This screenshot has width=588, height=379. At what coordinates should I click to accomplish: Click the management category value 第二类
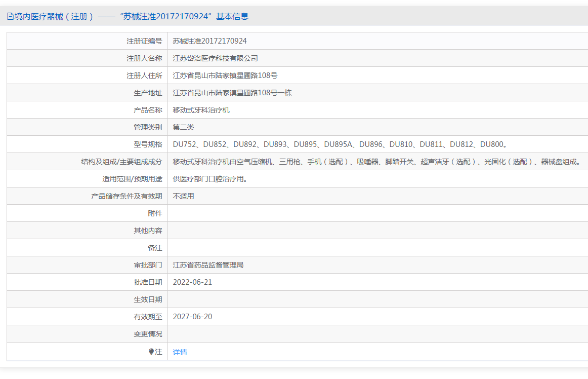point(184,127)
